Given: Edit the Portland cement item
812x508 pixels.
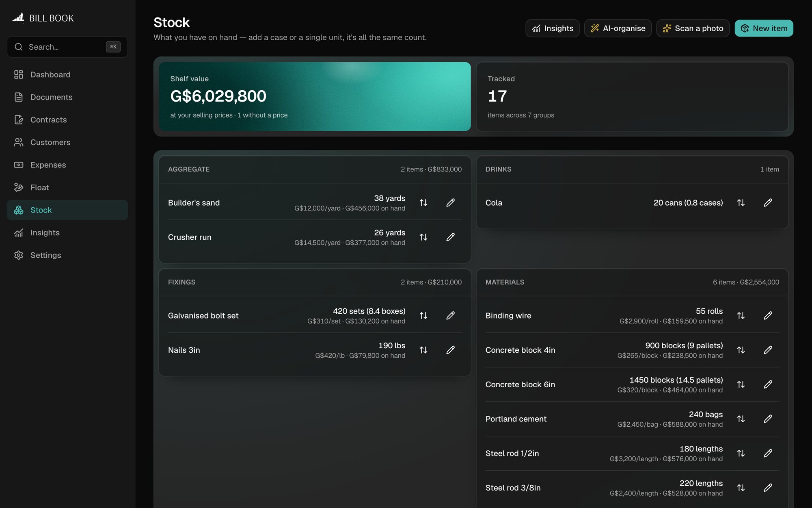Looking at the screenshot, I should tap(768, 419).
